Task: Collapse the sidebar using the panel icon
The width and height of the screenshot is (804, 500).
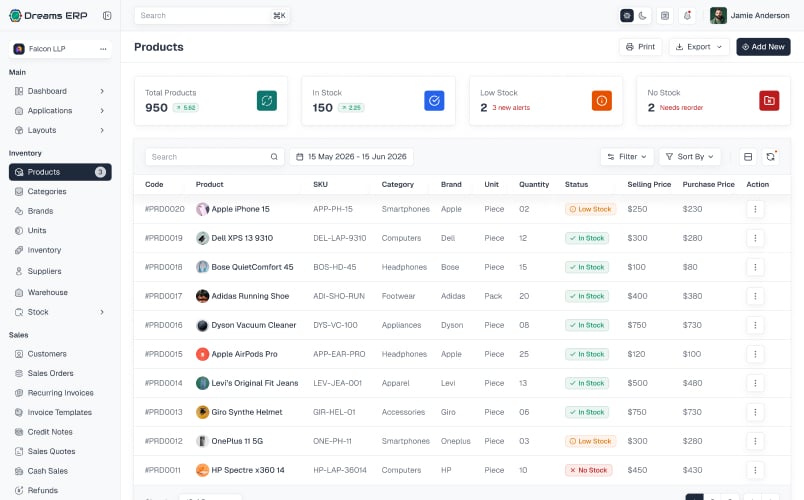Action: [107, 16]
